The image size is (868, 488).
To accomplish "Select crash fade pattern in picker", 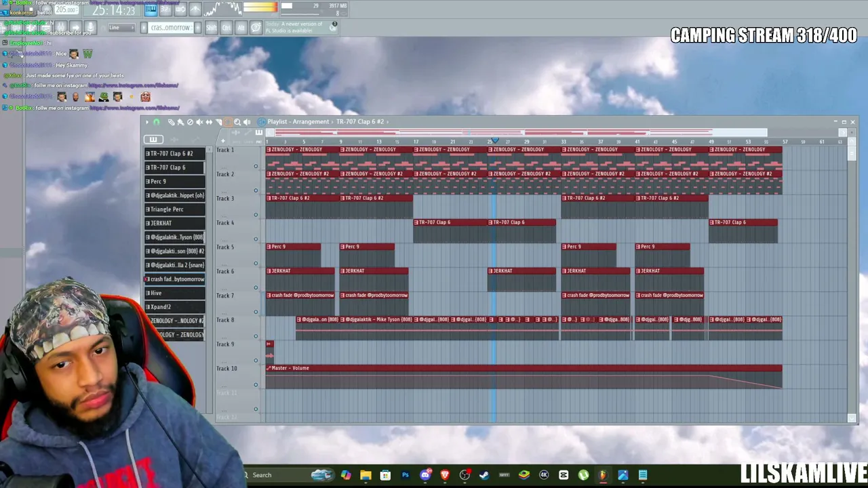I will [x=174, y=279].
